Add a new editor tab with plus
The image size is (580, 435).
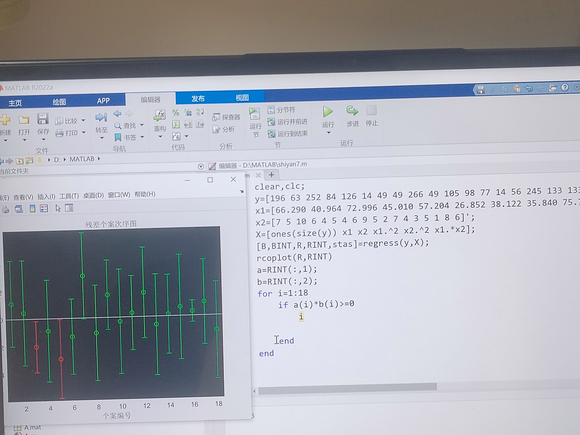(272, 175)
